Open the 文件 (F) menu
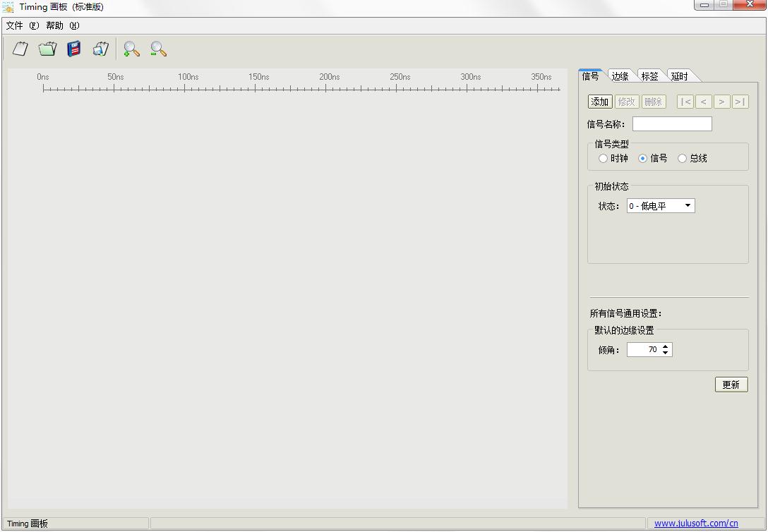 pyautogui.click(x=23, y=25)
